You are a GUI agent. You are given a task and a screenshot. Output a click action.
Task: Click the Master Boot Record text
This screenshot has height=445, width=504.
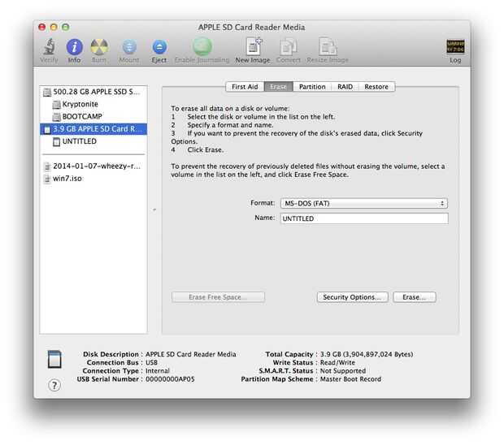tap(350, 379)
